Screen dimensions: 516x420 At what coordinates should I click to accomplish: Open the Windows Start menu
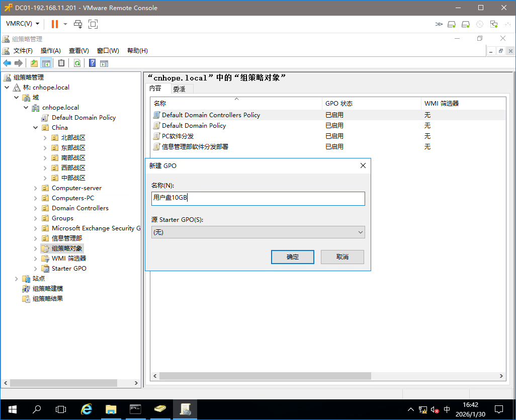13,409
